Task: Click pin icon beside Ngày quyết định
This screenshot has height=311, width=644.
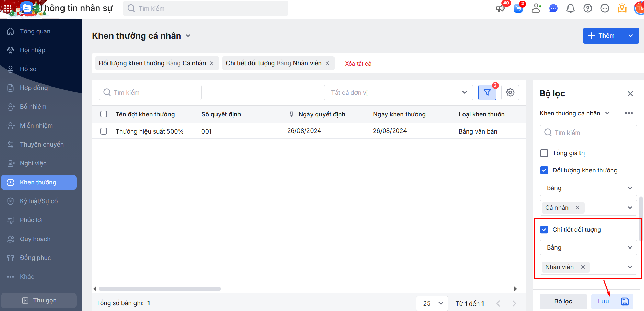Action: pos(291,114)
